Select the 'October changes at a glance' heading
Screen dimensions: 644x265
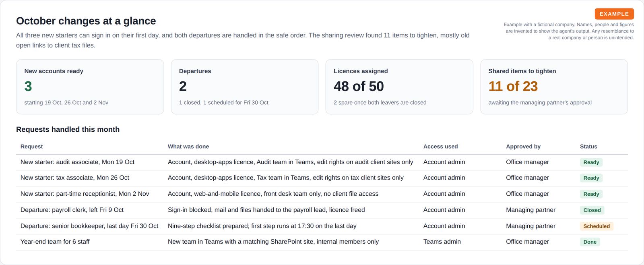click(86, 21)
